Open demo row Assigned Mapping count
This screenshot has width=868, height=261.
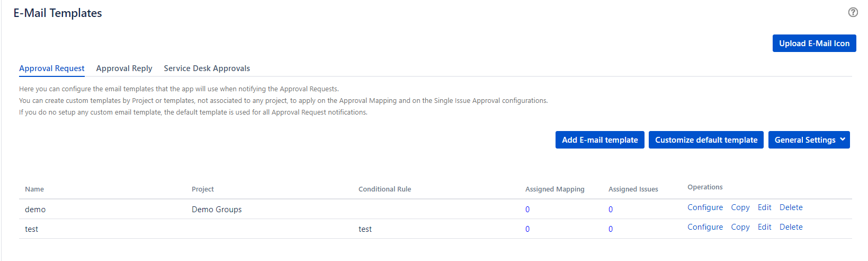(527, 210)
